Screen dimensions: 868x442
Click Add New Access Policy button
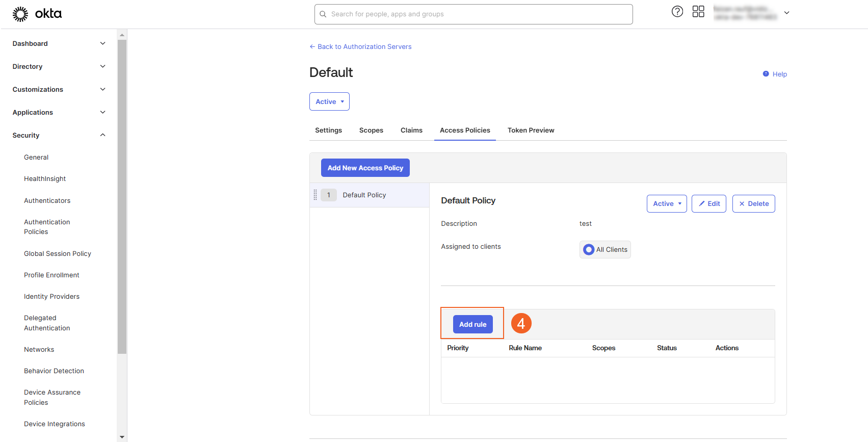[x=365, y=168]
